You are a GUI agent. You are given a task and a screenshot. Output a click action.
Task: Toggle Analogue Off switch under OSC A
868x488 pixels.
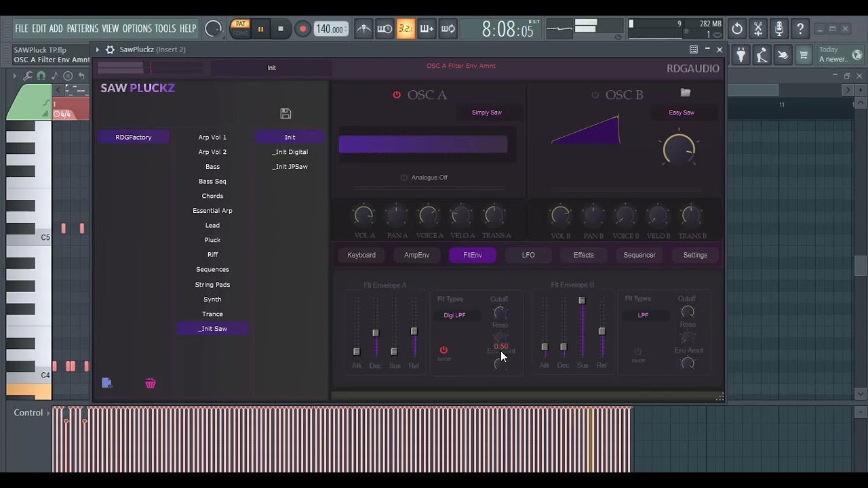point(404,178)
